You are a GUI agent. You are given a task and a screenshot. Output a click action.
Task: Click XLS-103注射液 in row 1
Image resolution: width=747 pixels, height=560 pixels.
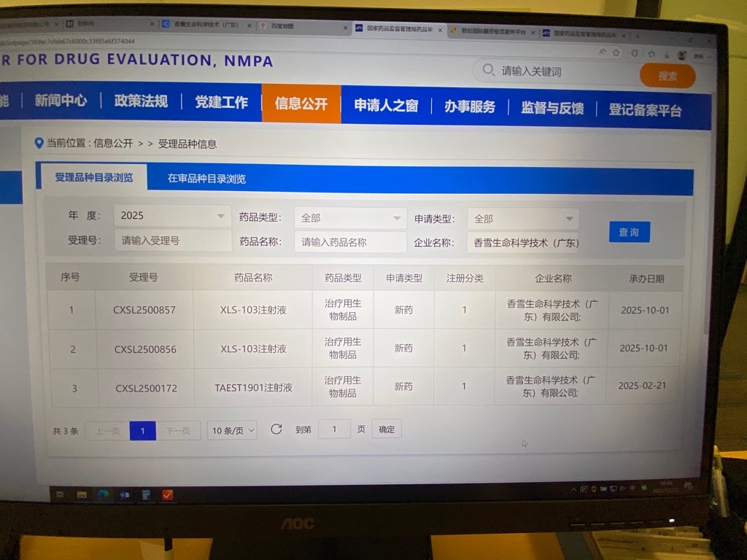[x=253, y=310]
